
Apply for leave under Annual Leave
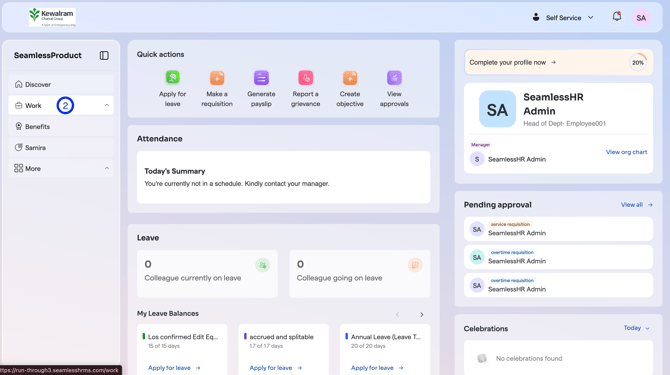[x=377, y=368]
